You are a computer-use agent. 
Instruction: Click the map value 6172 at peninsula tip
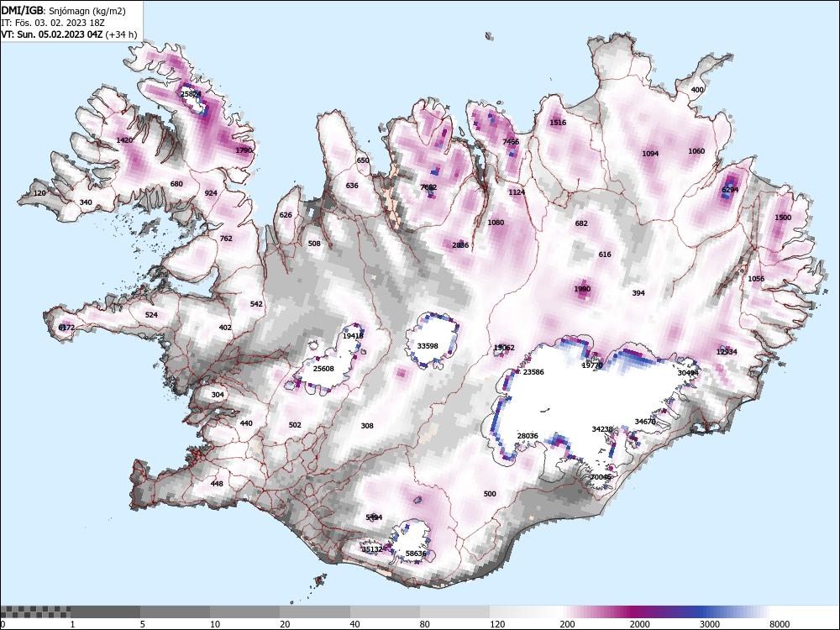pyautogui.click(x=66, y=328)
